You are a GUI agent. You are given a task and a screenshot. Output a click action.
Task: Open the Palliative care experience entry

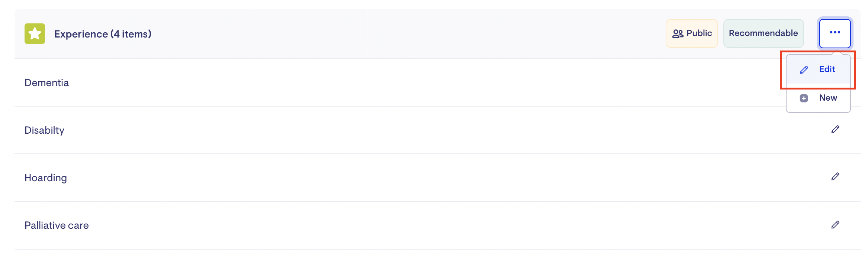[57, 225]
